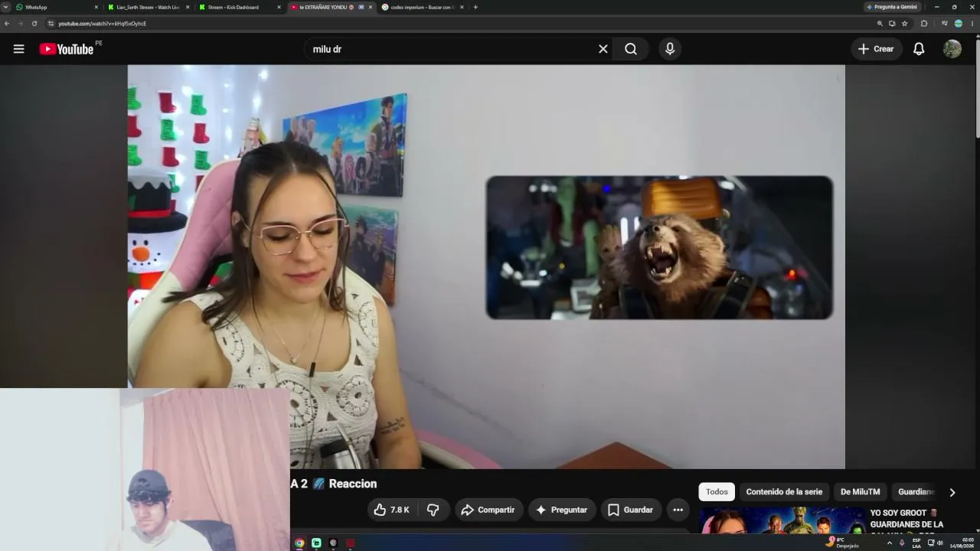Click Pregunta a Gemini button
This screenshot has height=551, width=980.
[x=892, y=7]
